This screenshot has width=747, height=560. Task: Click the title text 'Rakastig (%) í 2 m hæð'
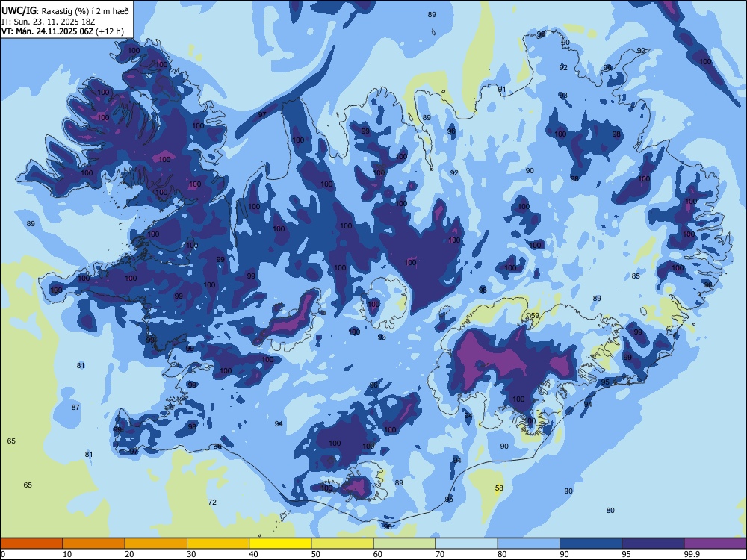coord(86,10)
